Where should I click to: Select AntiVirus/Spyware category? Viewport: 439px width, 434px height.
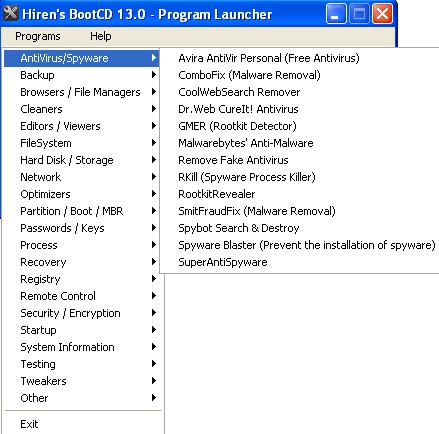pos(81,58)
